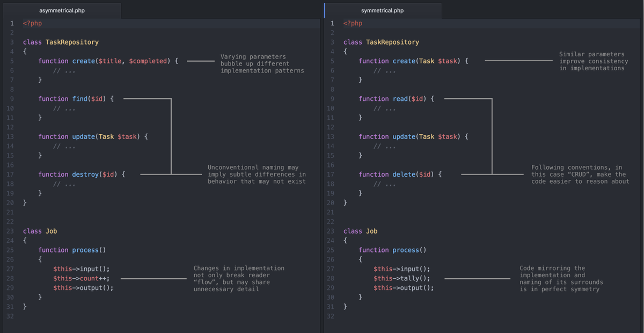Click 'class Job' line in symmetrical.php
644x333 pixels.
pos(360,231)
